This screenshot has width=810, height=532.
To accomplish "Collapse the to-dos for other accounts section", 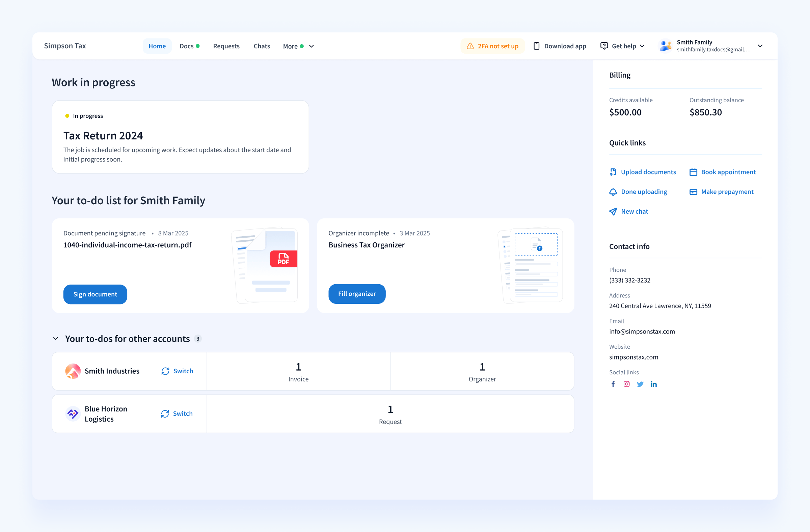I will (56, 339).
